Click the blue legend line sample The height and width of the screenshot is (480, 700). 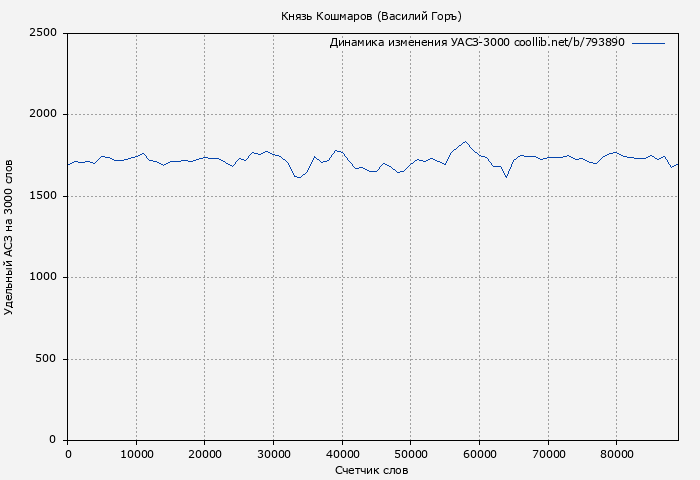(x=648, y=43)
